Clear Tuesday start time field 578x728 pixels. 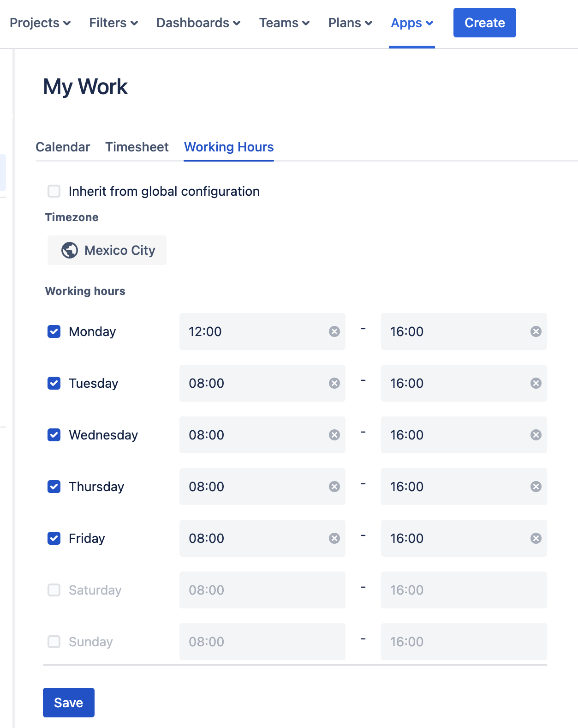(x=334, y=383)
